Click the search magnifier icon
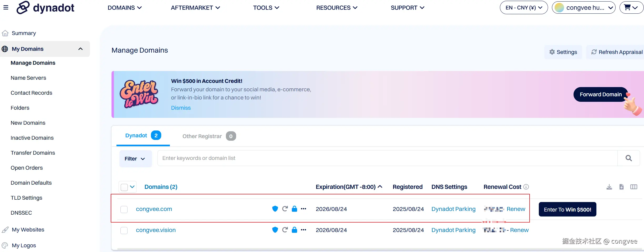This screenshot has width=644, height=252. 628,158
